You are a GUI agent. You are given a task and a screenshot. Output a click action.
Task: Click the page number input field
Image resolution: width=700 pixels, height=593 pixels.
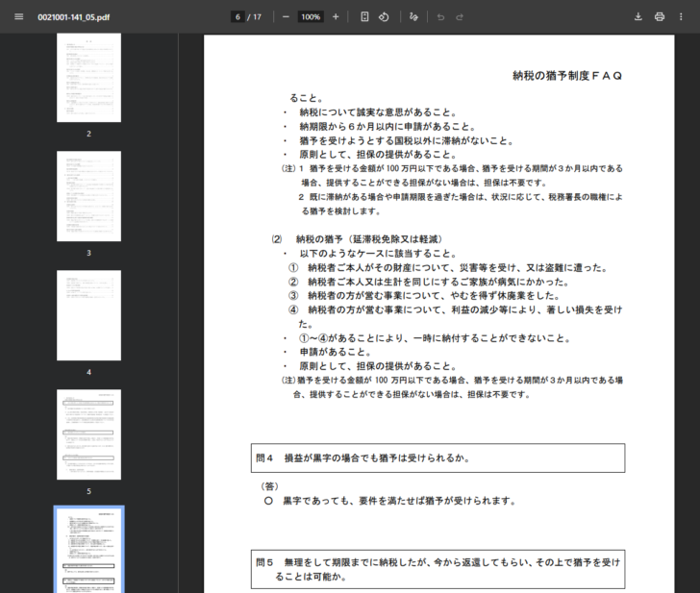click(x=237, y=17)
